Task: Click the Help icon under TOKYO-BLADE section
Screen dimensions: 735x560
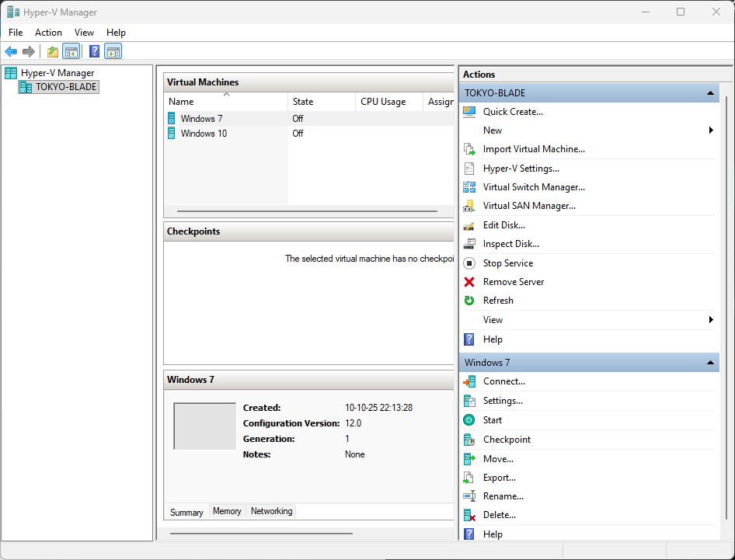Action: [x=469, y=339]
